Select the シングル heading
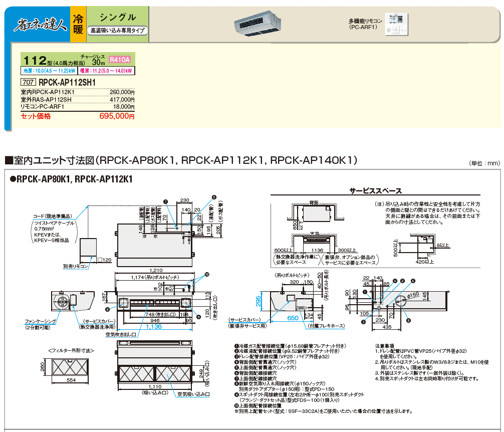Screen dimensions: 504x432 click(x=118, y=17)
